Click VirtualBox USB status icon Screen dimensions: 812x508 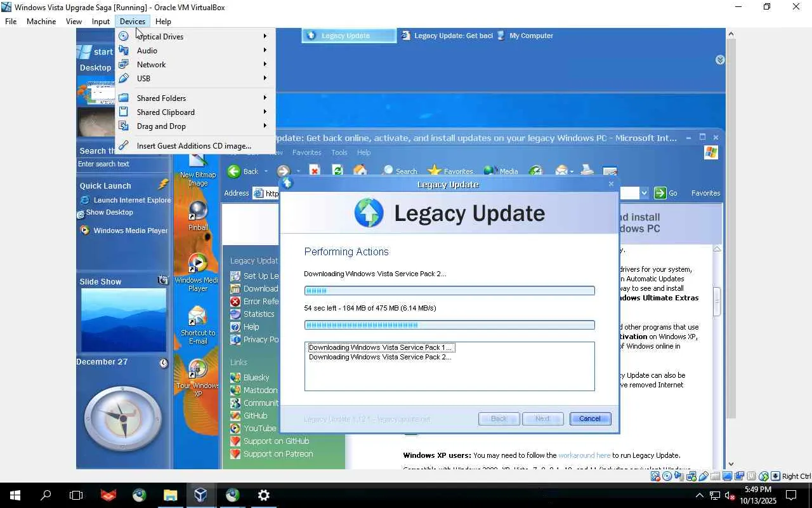[x=704, y=476]
